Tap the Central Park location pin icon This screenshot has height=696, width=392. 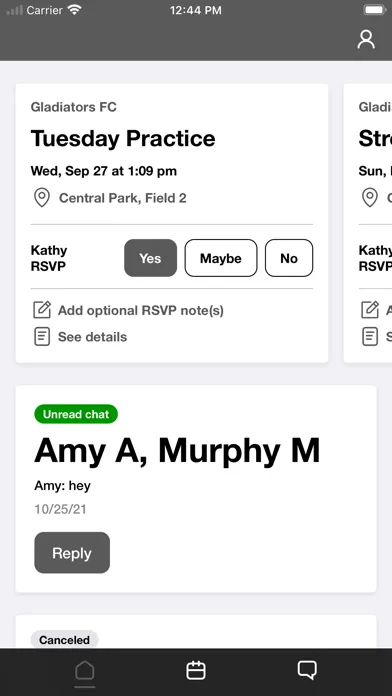click(42, 198)
